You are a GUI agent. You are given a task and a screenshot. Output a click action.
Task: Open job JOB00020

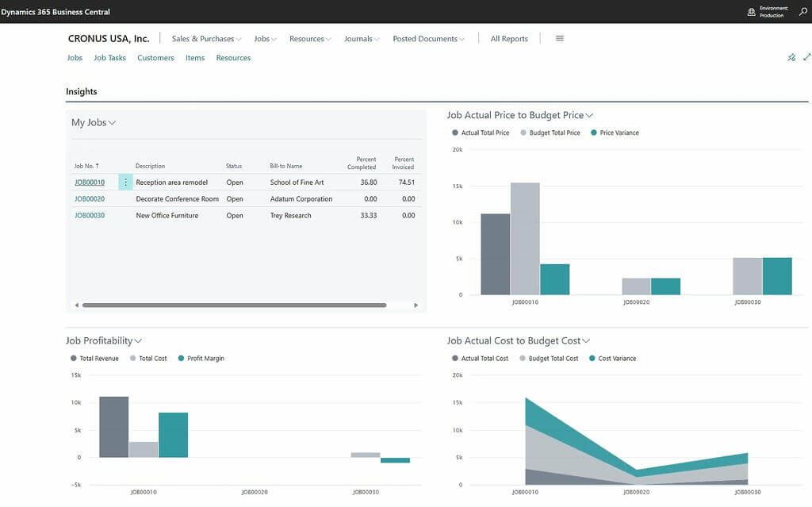[90, 199]
